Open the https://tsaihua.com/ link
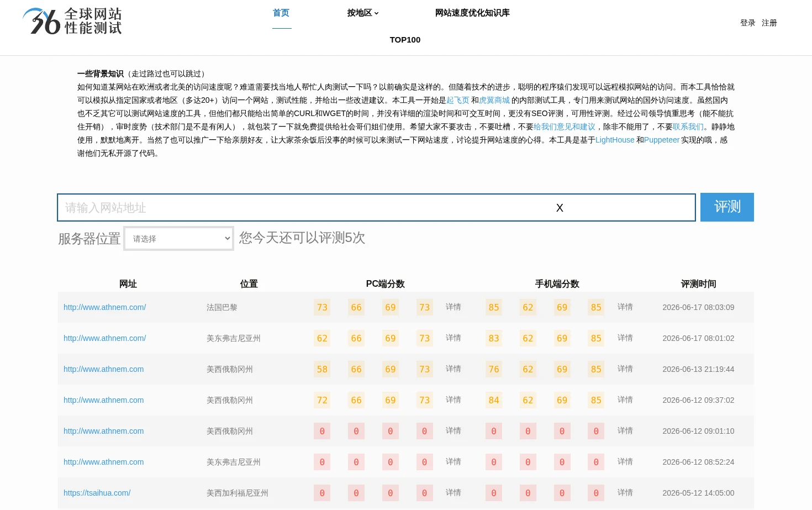812x510 pixels. [97, 493]
